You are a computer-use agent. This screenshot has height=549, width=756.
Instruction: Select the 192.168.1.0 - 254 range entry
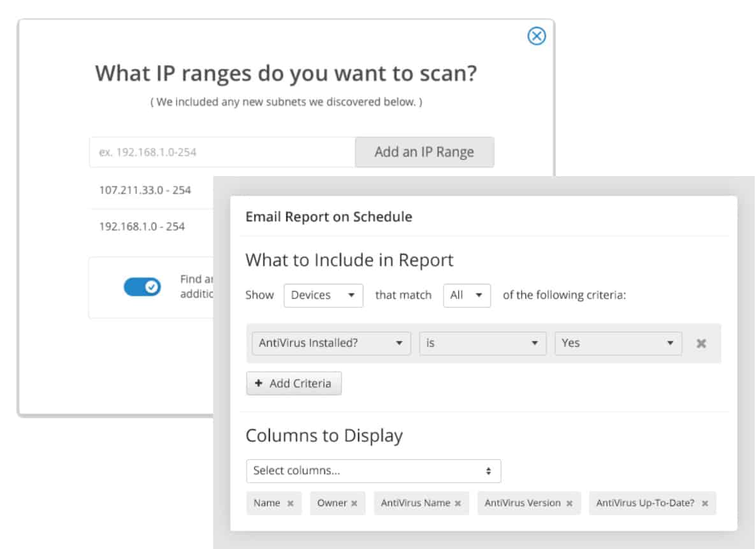142,226
